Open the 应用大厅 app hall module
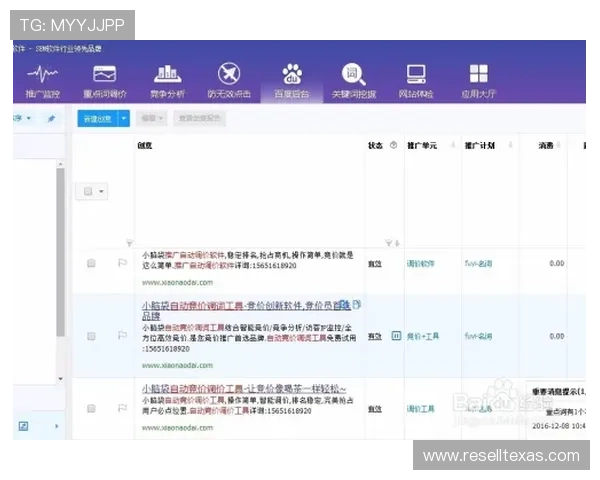This screenshot has width=600, height=480. (x=478, y=82)
